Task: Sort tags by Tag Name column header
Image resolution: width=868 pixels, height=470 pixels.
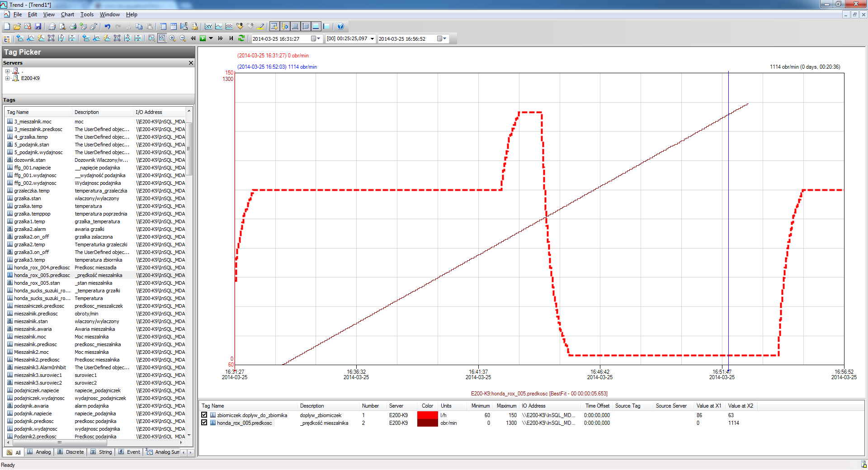Action: click(38, 112)
